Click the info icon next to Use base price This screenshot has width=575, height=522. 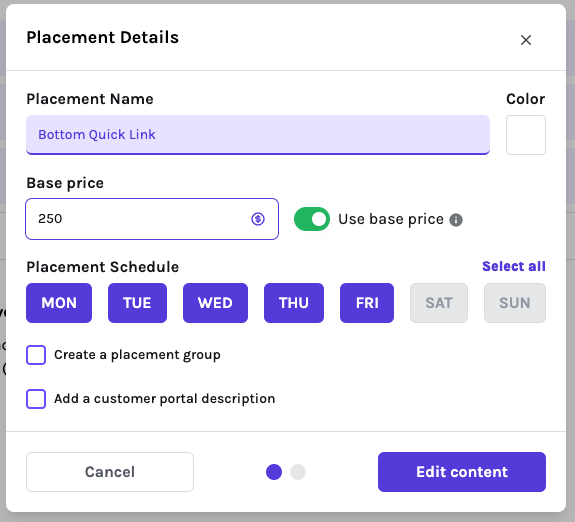(456, 220)
